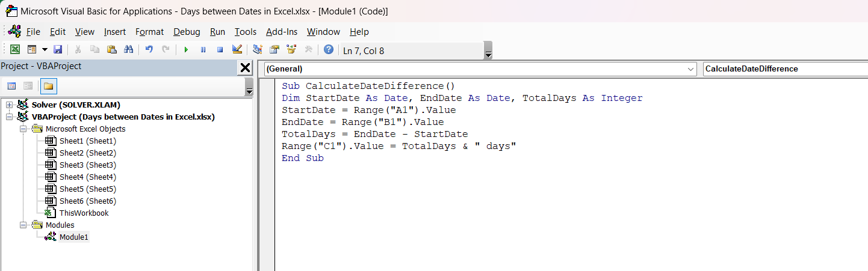The height and width of the screenshot is (271, 868).
Task: Open the Insert menu
Action: click(115, 32)
